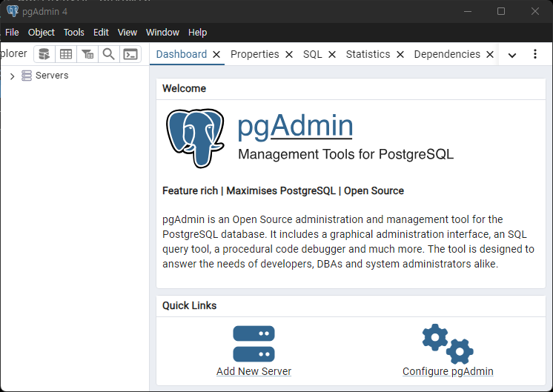Switch to the Statistics tab
This screenshot has width=553, height=392.
pos(368,54)
